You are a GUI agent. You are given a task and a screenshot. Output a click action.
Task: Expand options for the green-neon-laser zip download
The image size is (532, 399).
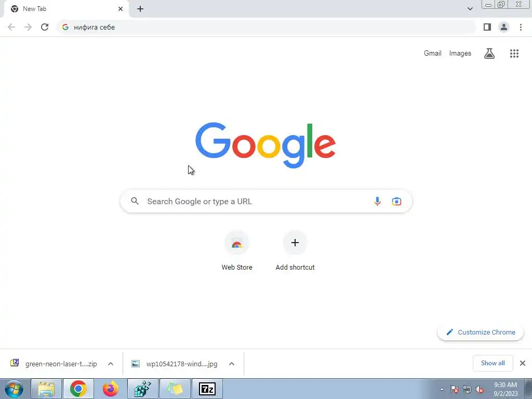tap(111, 364)
